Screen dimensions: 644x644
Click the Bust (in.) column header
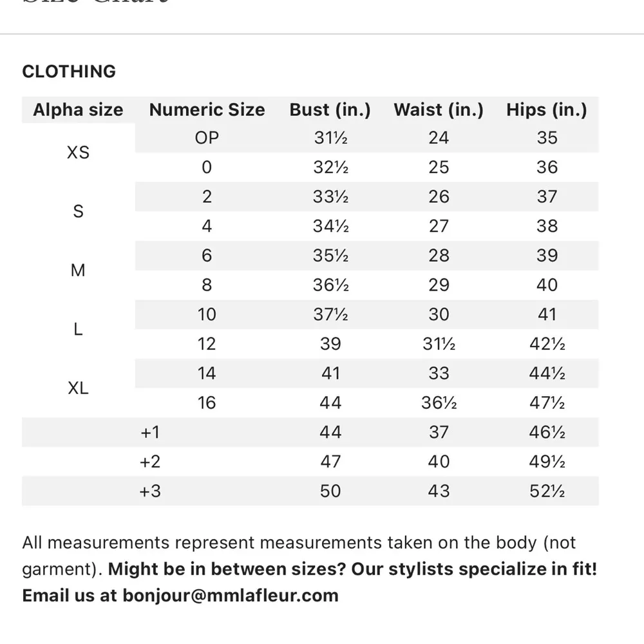[330, 110]
